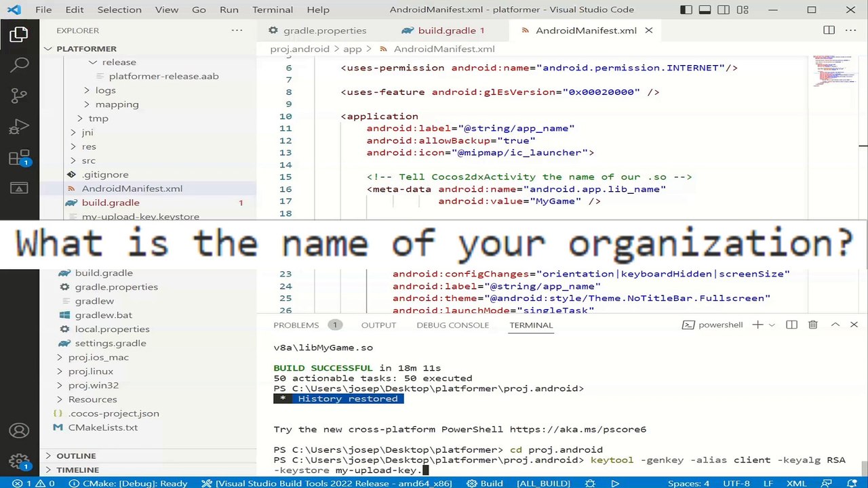Open the new terminal profile dropdown arrow

coord(772,325)
